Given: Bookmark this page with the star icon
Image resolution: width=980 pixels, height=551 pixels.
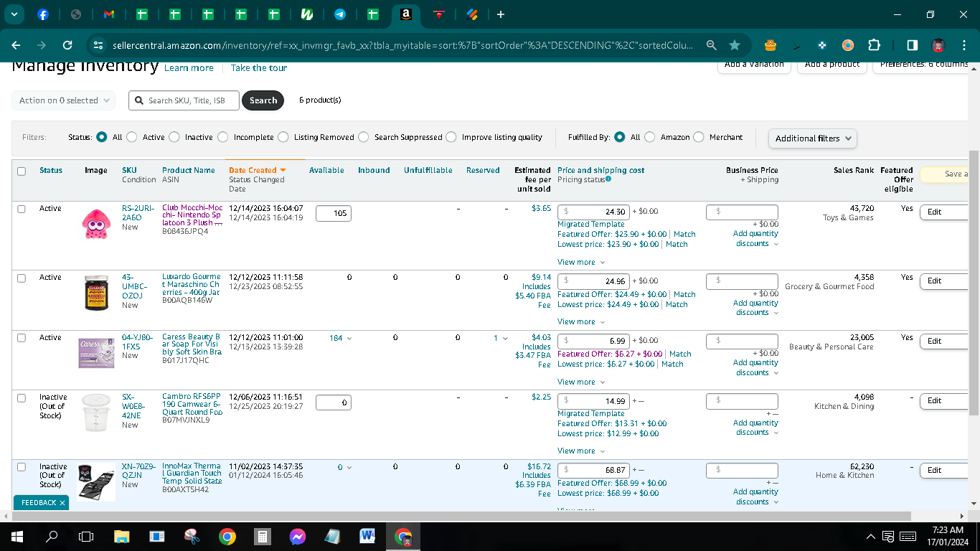Looking at the screenshot, I should (735, 45).
